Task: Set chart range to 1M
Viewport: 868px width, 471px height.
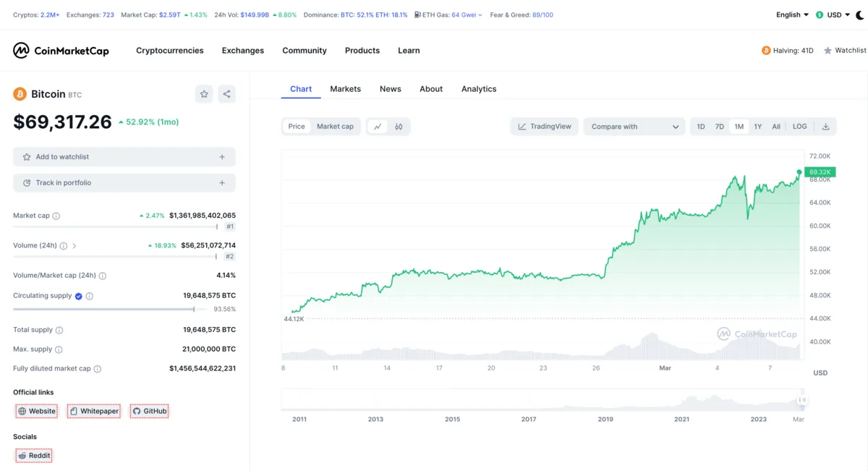Action: [739, 127]
